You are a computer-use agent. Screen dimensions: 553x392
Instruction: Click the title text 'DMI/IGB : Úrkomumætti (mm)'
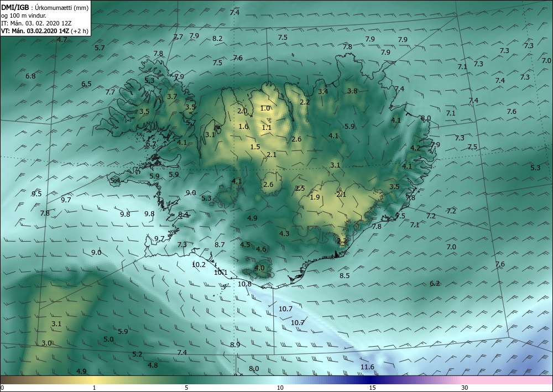point(45,7)
